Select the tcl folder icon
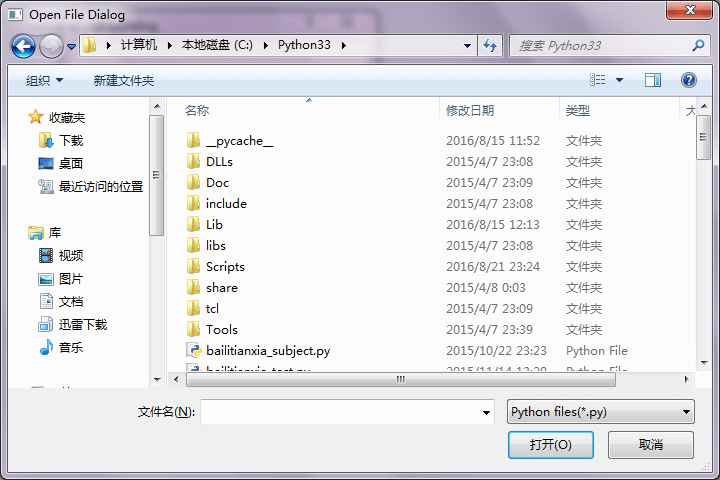The height and width of the screenshot is (480, 720). click(193, 308)
